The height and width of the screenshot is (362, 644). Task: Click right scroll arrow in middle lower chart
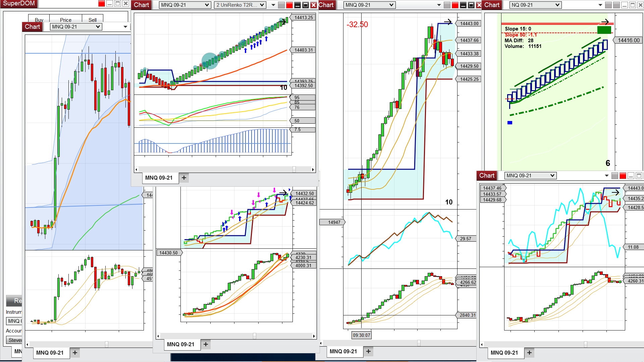pos(314,336)
